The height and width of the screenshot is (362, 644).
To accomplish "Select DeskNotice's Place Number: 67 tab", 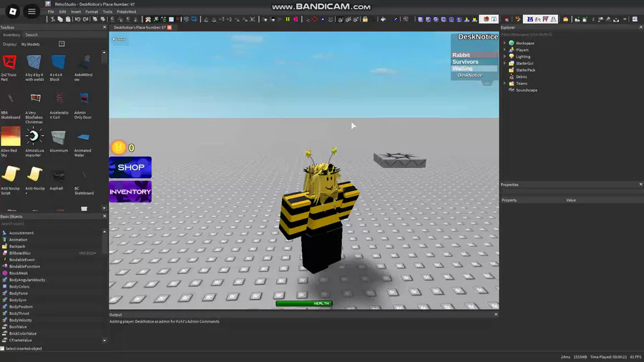I will (x=140, y=27).
